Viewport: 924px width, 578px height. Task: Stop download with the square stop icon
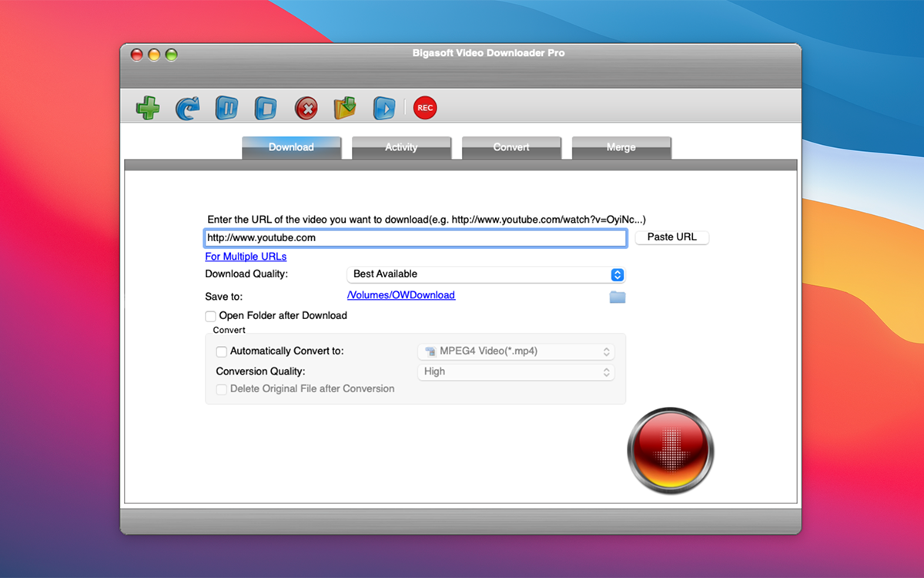point(266,108)
